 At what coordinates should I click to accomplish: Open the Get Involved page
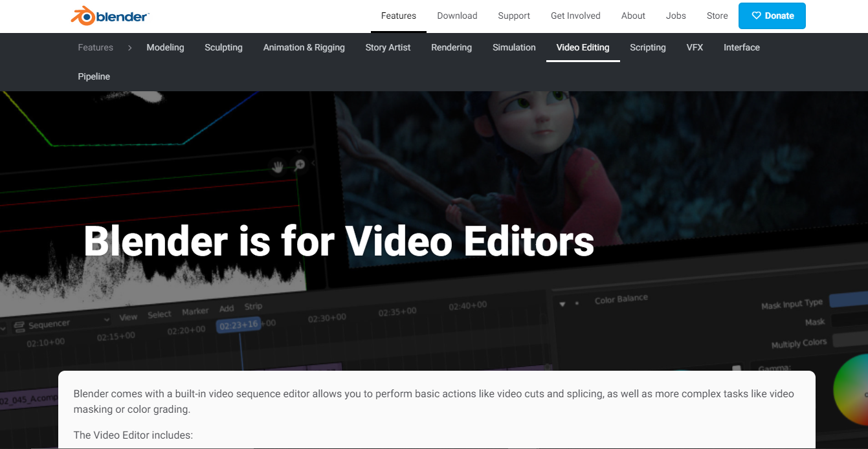tap(575, 16)
